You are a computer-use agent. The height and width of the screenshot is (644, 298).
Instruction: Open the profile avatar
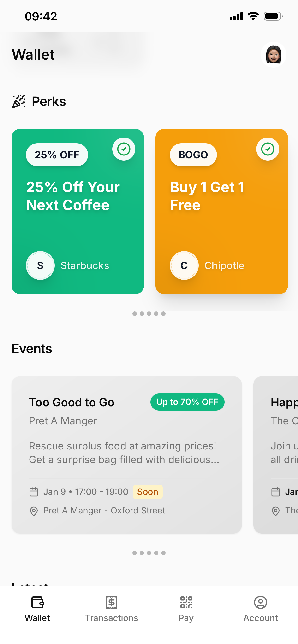point(273,54)
